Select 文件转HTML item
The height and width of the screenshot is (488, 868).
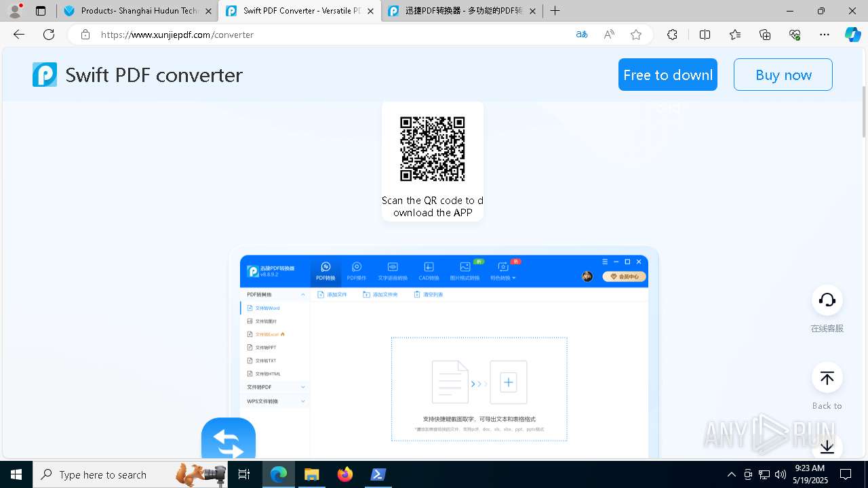(x=275, y=373)
